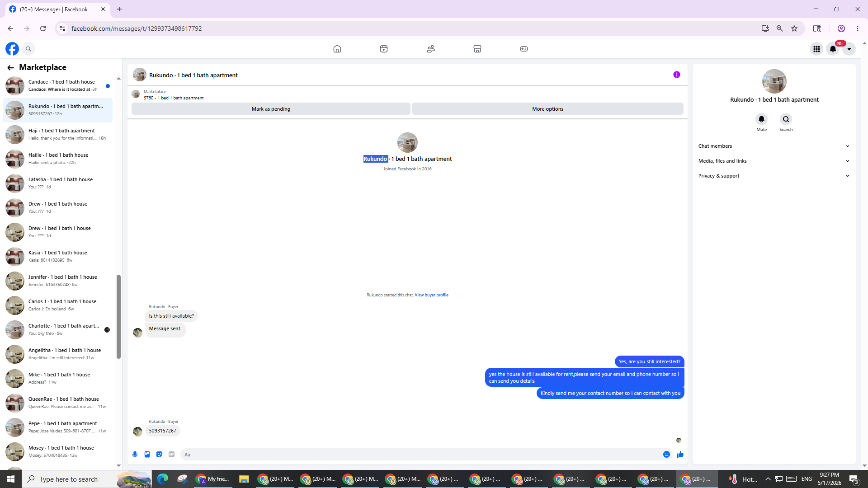Viewport: 868px width, 488px height.
Task: View site information icon in address bar
Action: tap(62, 28)
